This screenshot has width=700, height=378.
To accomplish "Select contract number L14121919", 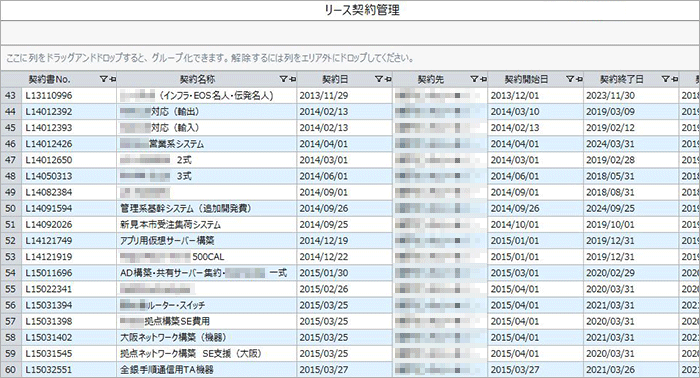I will [x=69, y=257].
